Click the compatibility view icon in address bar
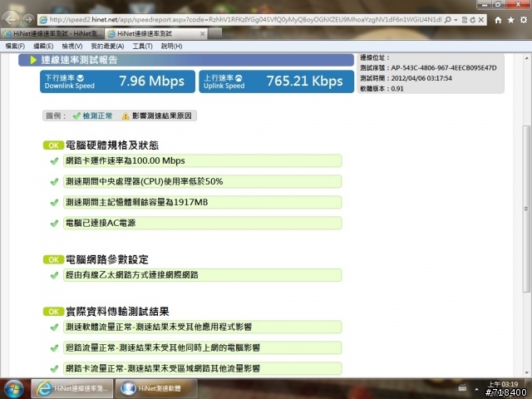This screenshot has height=399, width=532. (465, 20)
